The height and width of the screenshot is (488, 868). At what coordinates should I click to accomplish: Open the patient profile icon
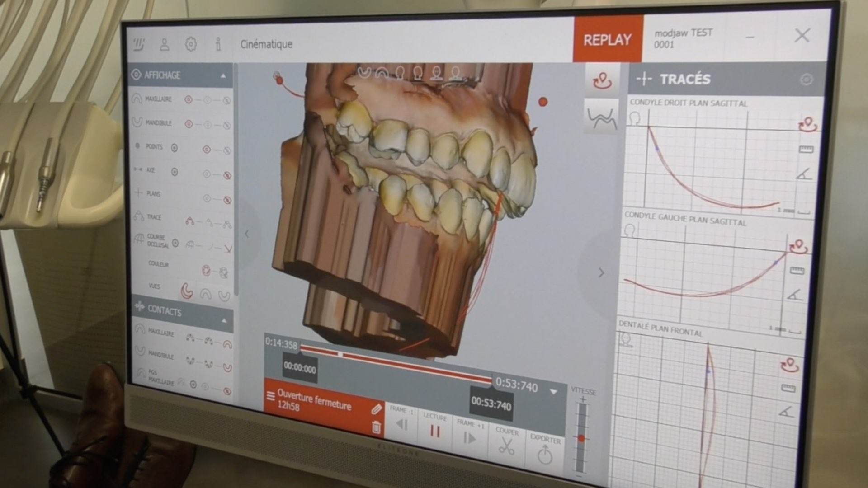tap(165, 44)
